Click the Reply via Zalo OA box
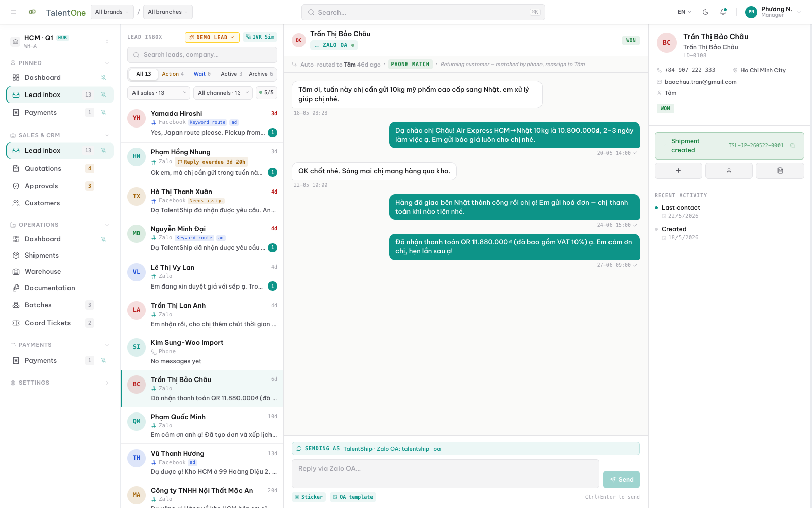This screenshot has width=812, height=508. 445,473
